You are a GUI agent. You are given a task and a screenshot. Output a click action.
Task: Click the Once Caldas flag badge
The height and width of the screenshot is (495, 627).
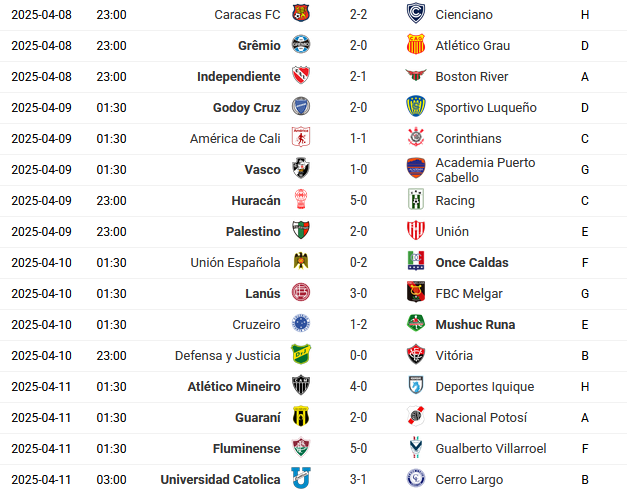tap(416, 261)
